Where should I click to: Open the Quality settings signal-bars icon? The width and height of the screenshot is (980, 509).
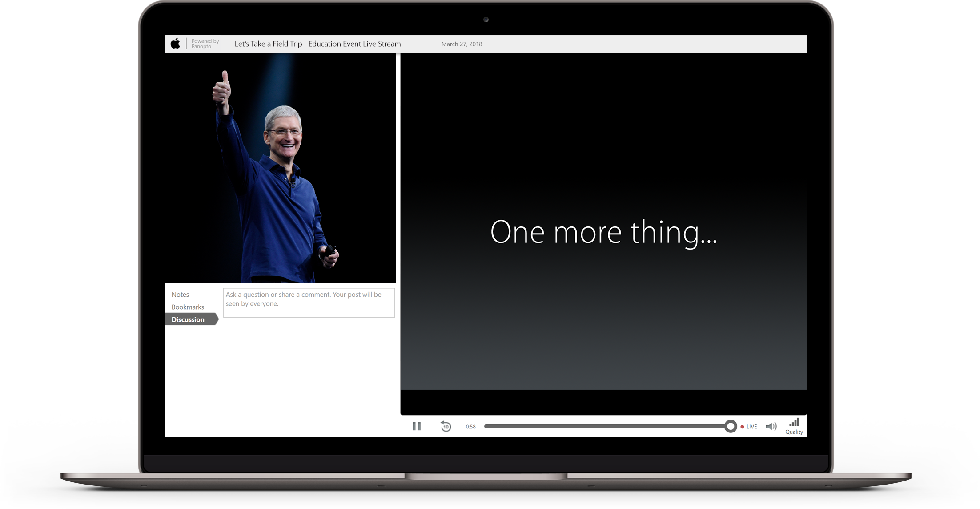[794, 422]
